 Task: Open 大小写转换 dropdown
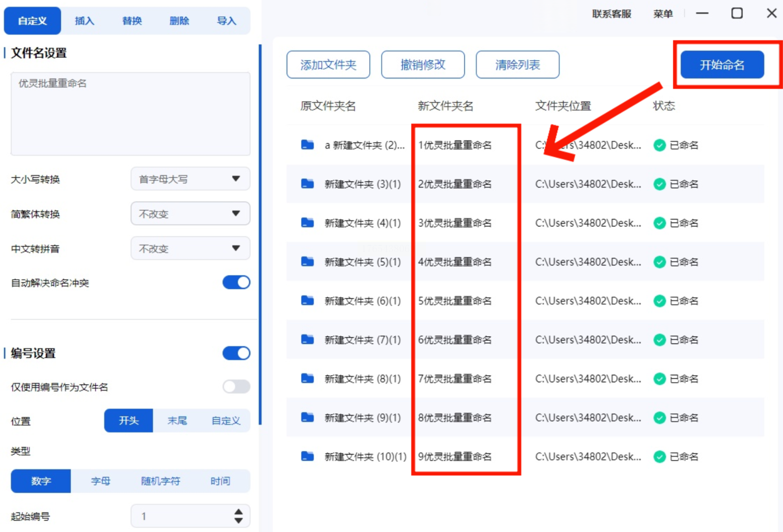point(190,179)
